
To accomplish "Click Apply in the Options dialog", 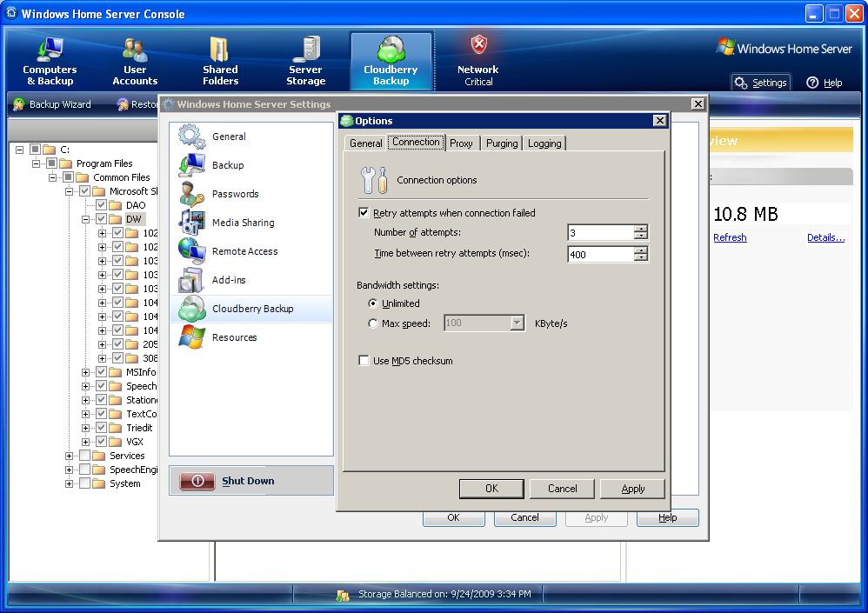I will [632, 489].
